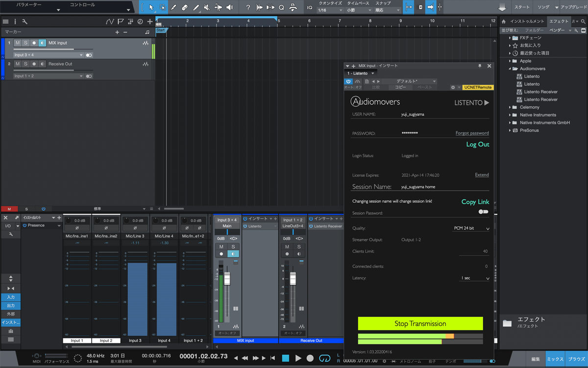The width and height of the screenshot is (588, 368).
Task: Mute the MIX input track
Action: tap(18, 43)
